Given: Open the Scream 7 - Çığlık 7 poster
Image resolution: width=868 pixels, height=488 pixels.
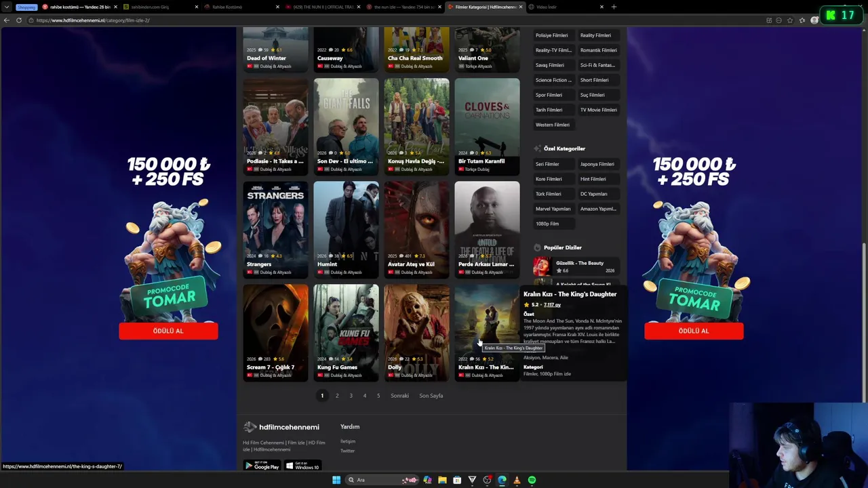Looking at the screenshot, I should pos(275,332).
